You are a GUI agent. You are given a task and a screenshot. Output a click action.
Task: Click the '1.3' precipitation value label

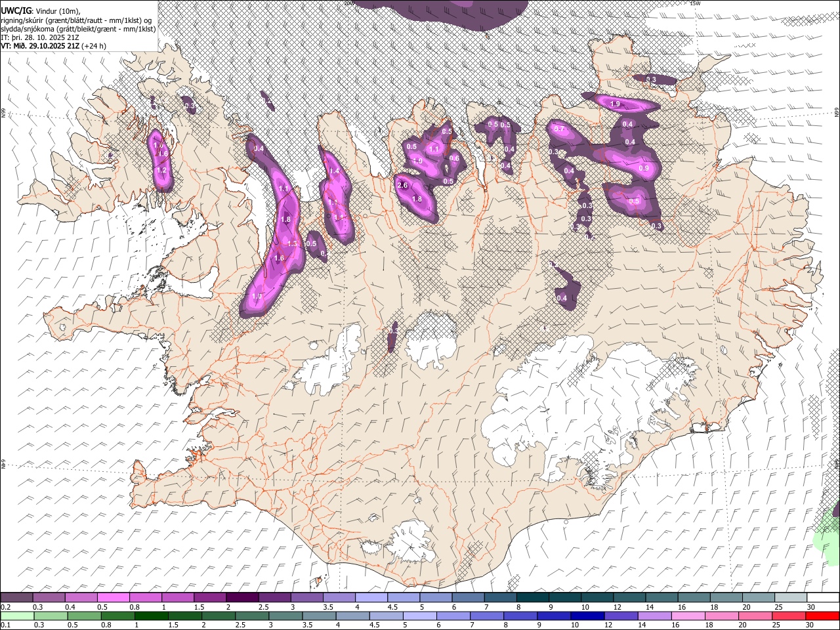293,244
